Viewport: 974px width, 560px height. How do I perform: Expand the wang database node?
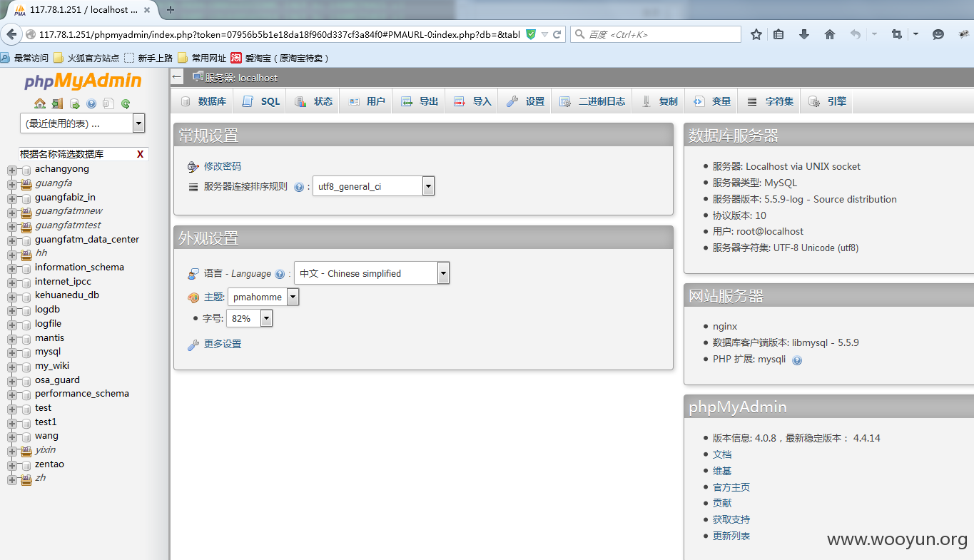11,437
